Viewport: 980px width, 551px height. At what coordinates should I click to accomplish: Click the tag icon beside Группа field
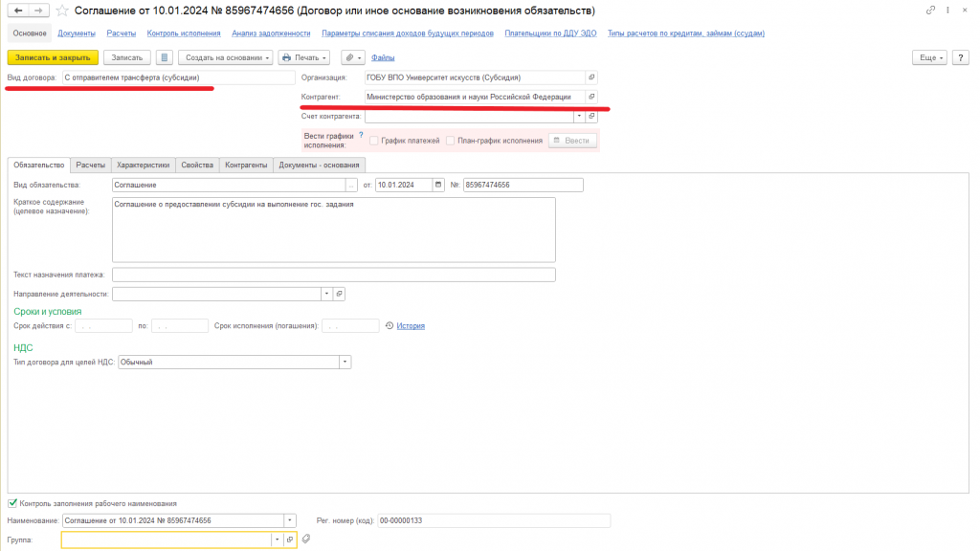306,540
